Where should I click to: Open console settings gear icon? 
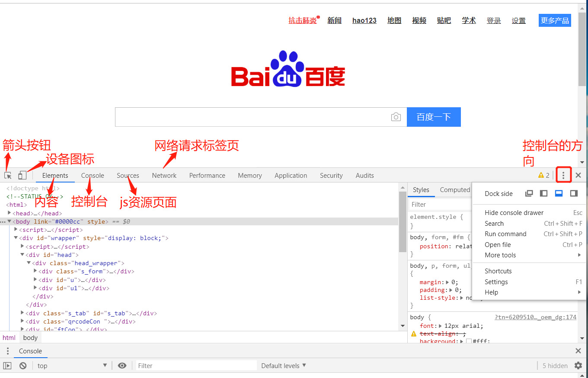click(x=578, y=365)
